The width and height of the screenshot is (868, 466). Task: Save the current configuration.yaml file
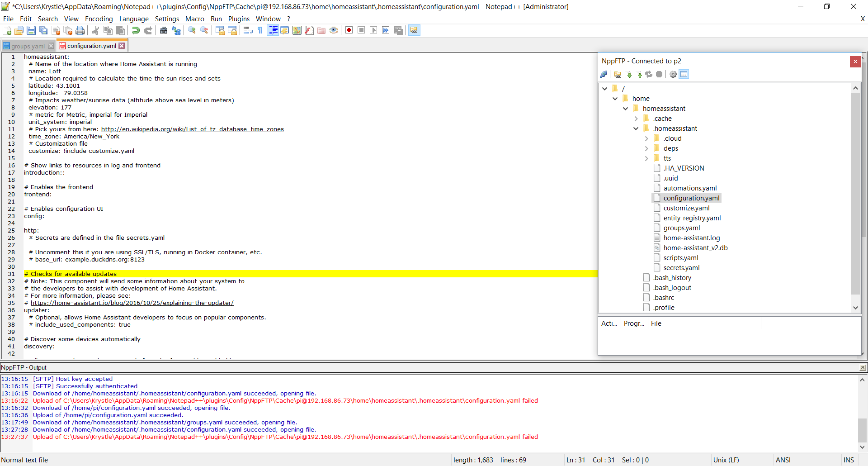click(31, 30)
